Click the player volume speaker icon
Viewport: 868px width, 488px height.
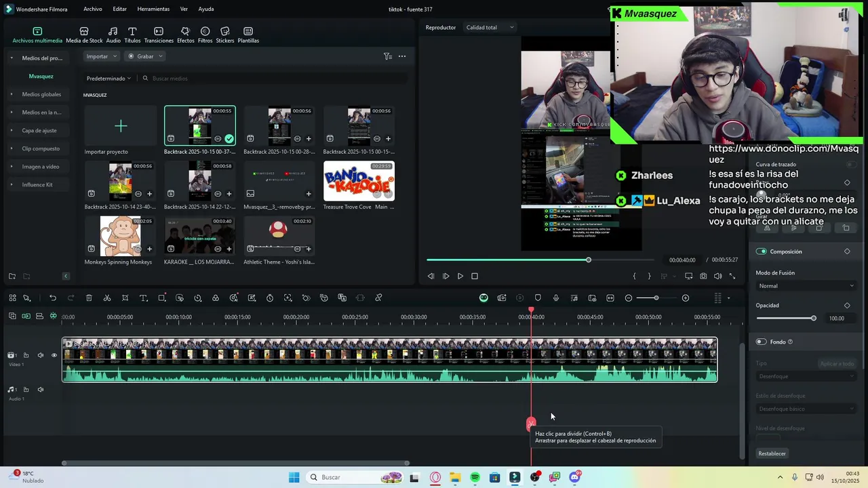coord(717,277)
